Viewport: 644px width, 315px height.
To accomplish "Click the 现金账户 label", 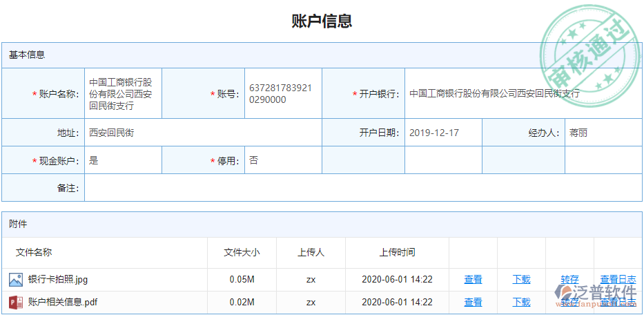I will pos(59,161).
